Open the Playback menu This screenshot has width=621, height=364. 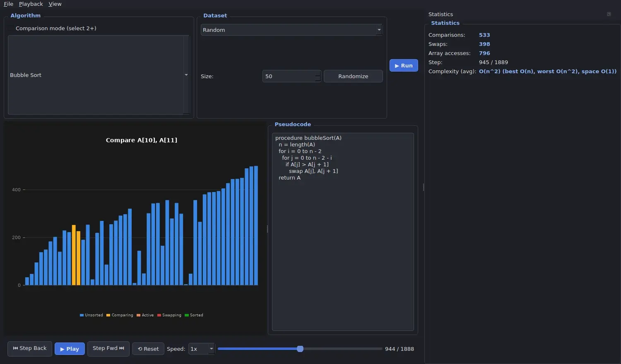[31, 4]
